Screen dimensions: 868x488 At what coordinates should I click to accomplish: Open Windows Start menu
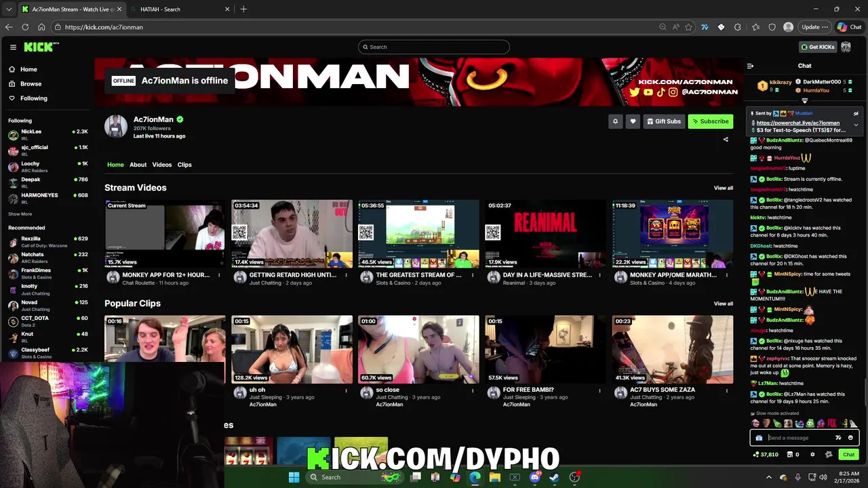click(x=294, y=477)
